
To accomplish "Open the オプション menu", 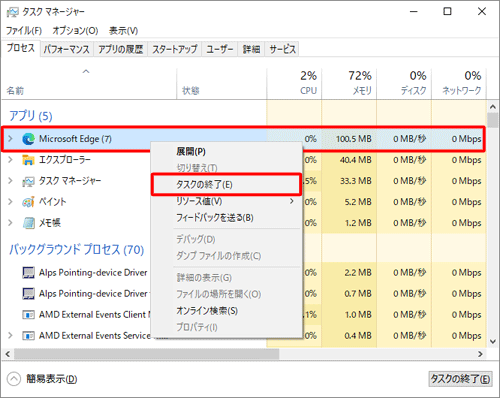I will click(x=75, y=31).
